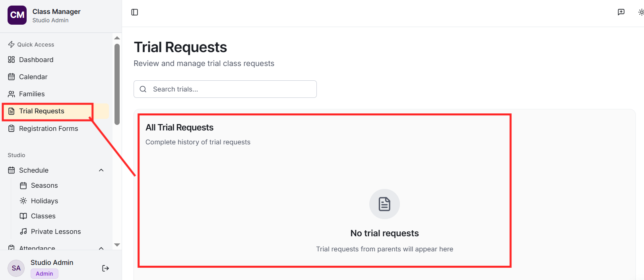Click the empty-state document icon
The image size is (644, 280).
[384, 204]
